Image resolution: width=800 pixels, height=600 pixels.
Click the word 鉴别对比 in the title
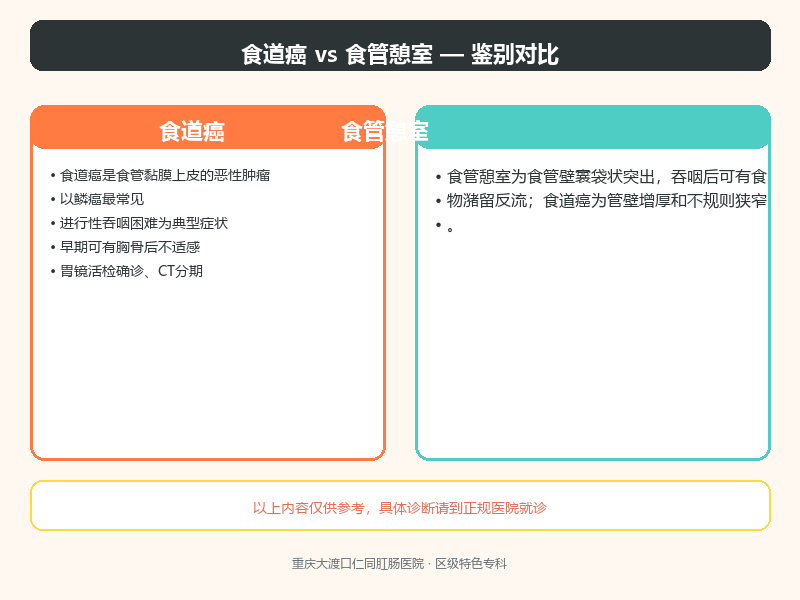click(x=515, y=54)
